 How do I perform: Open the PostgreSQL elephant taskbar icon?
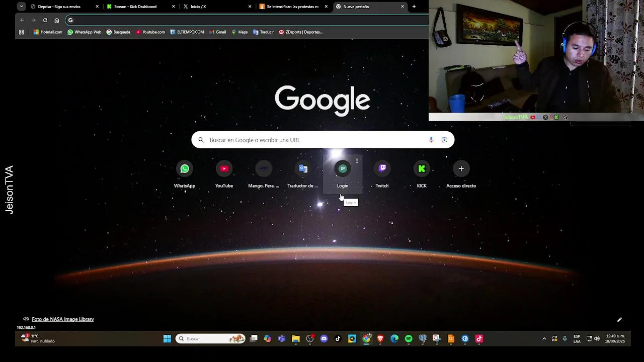[x=423, y=339]
